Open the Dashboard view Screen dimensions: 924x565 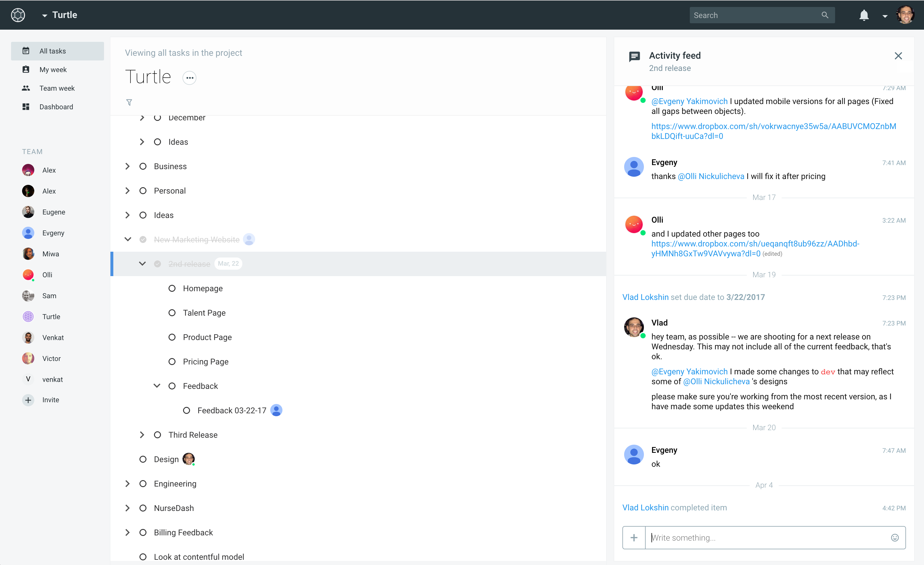(56, 107)
